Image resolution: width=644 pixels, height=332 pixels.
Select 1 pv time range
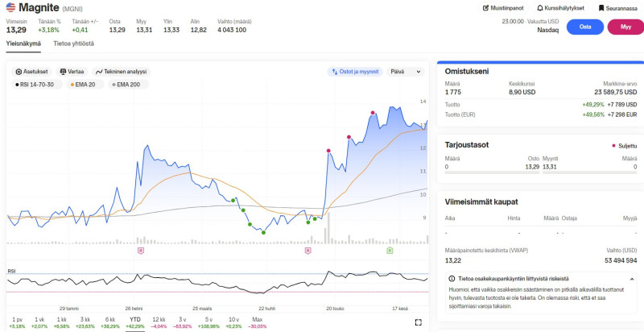[x=17, y=322]
